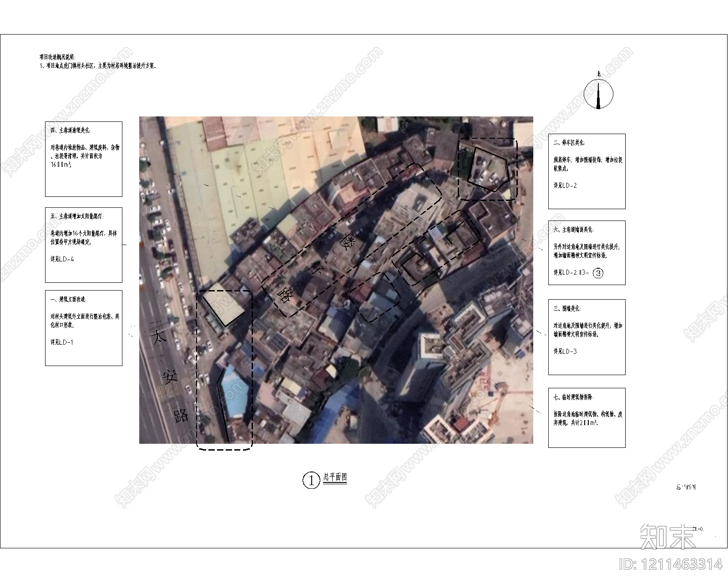
Task: Click the 知末 watermark logo
Action: (x=668, y=537)
